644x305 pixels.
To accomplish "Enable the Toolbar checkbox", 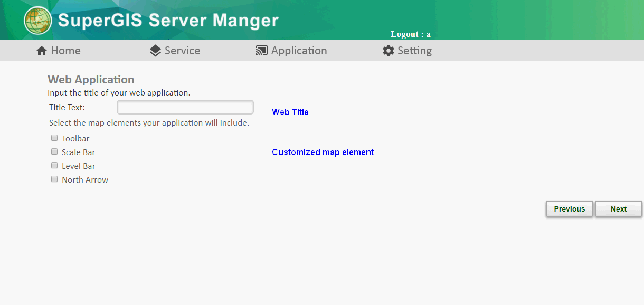I will point(54,138).
